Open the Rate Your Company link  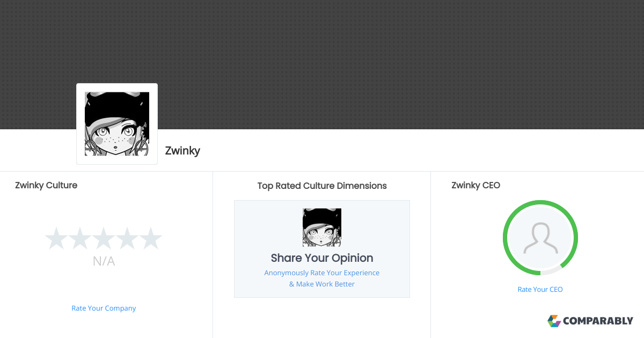(104, 308)
